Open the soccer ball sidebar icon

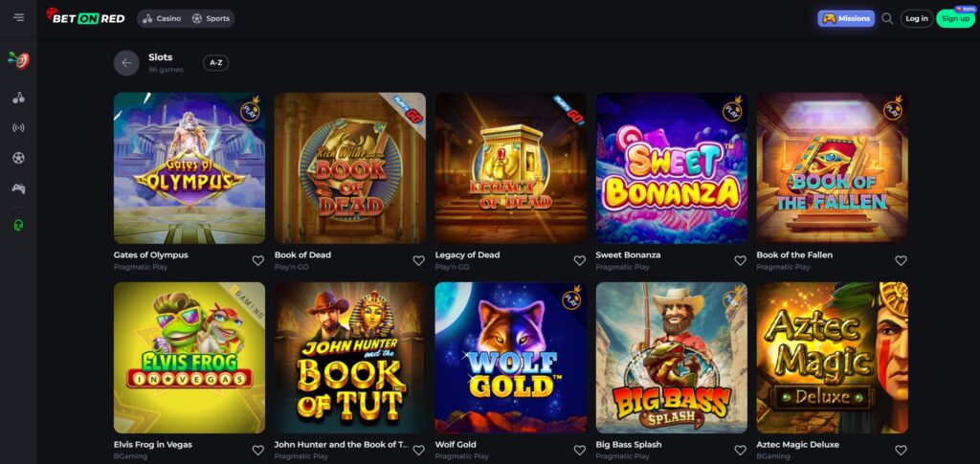pos(19,158)
